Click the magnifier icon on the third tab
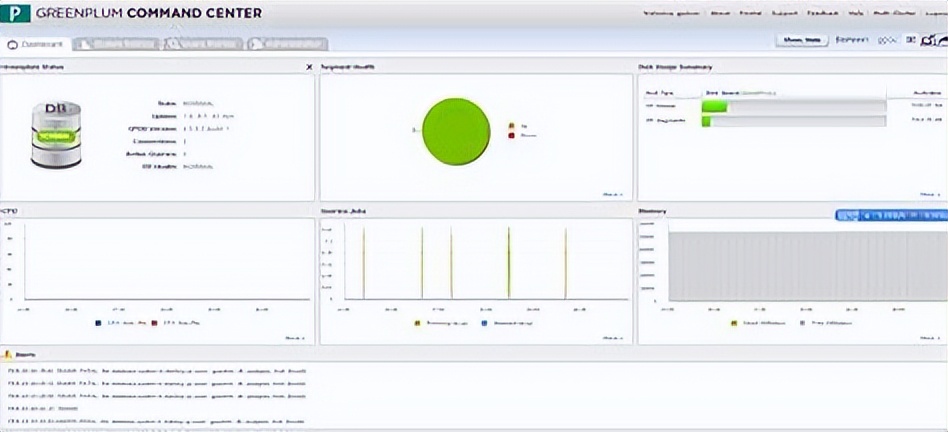 pos(172,44)
